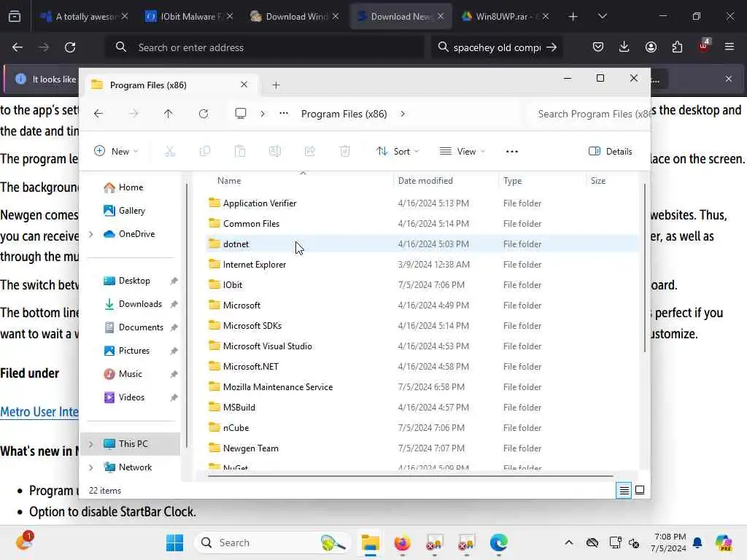
Task: Open uBlock Origin extension icon
Action: [x=704, y=46]
